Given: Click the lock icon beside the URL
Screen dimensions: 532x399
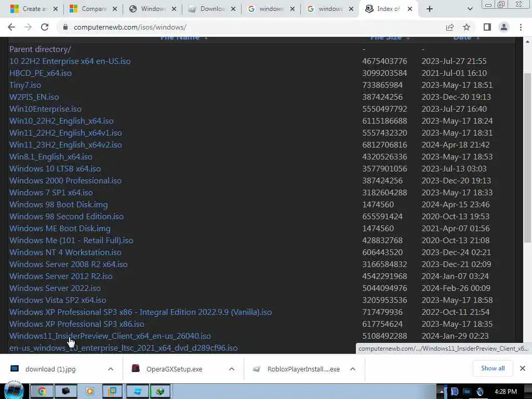Looking at the screenshot, I should pos(65,27).
